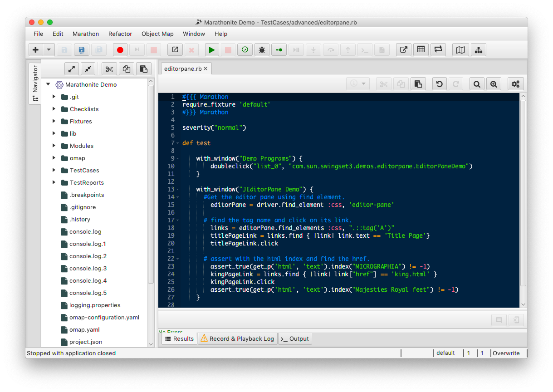Click the Debug bug icon
553x392 pixels.
pos(262,50)
